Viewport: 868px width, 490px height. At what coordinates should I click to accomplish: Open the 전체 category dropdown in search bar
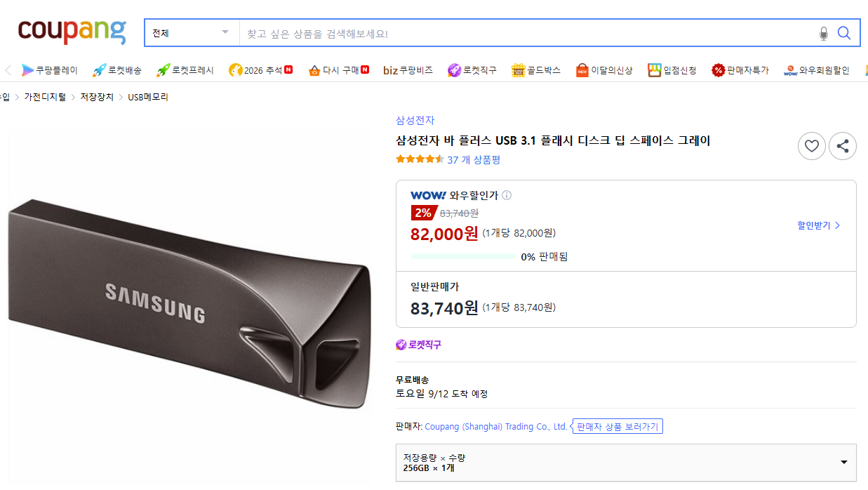[192, 33]
